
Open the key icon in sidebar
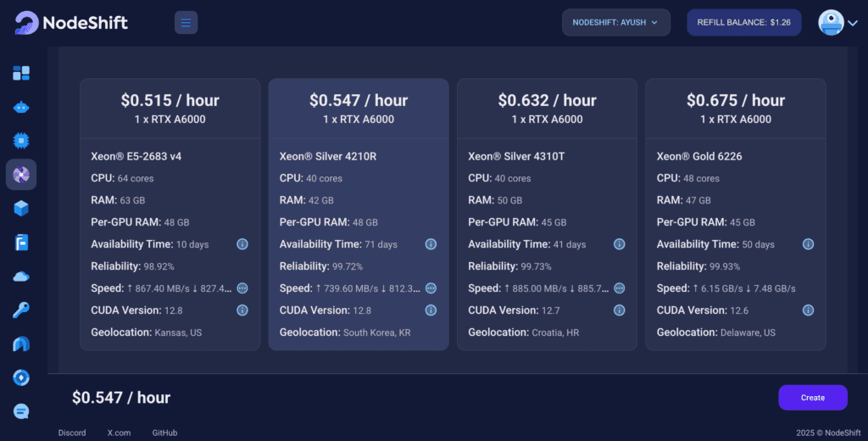point(21,310)
